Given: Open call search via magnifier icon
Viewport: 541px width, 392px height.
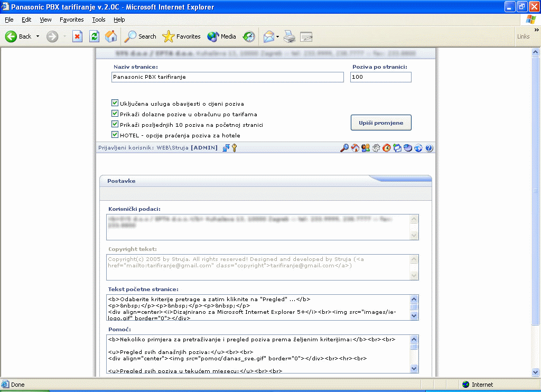Looking at the screenshot, I should click(x=344, y=148).
